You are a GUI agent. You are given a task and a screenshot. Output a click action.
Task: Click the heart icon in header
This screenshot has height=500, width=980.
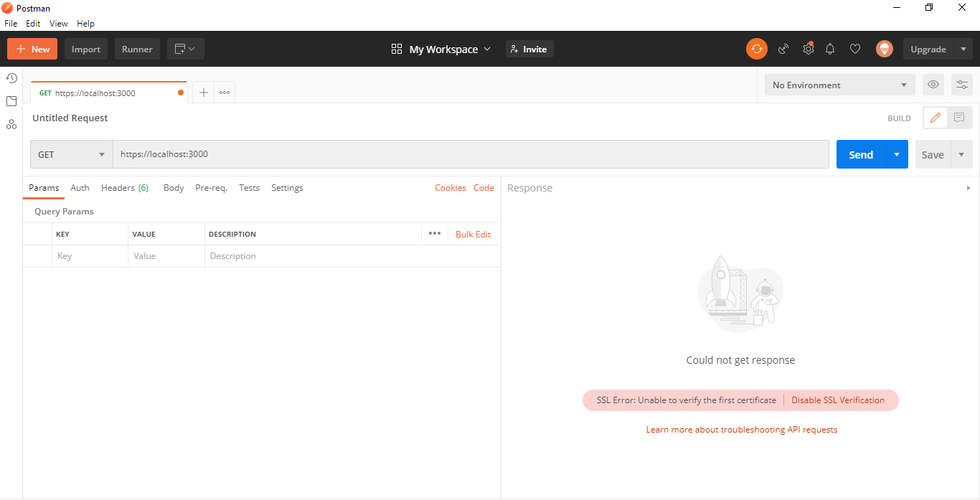coord(855,49)
